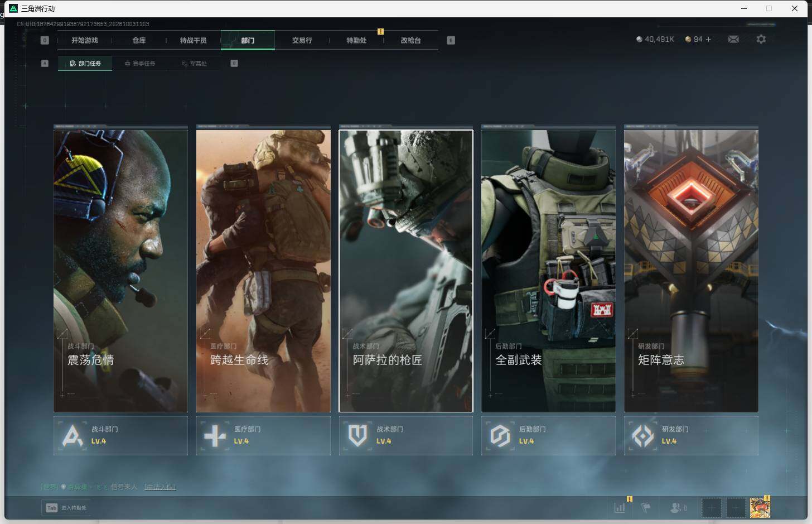This screenshot has width=812, height=524.
Task: Click the player avatar in bottom-right corner
Action: pyautogui.click(x=760, y=508)
